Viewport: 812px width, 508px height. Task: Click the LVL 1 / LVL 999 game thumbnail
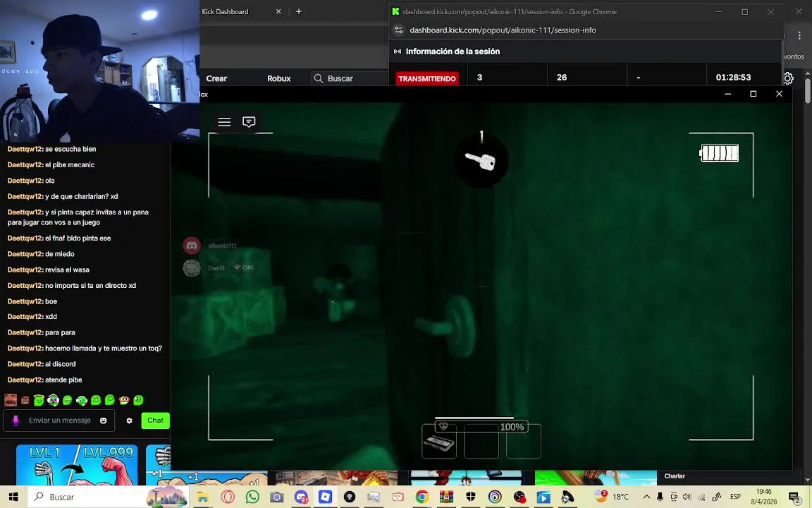click(x=77, y=465)
